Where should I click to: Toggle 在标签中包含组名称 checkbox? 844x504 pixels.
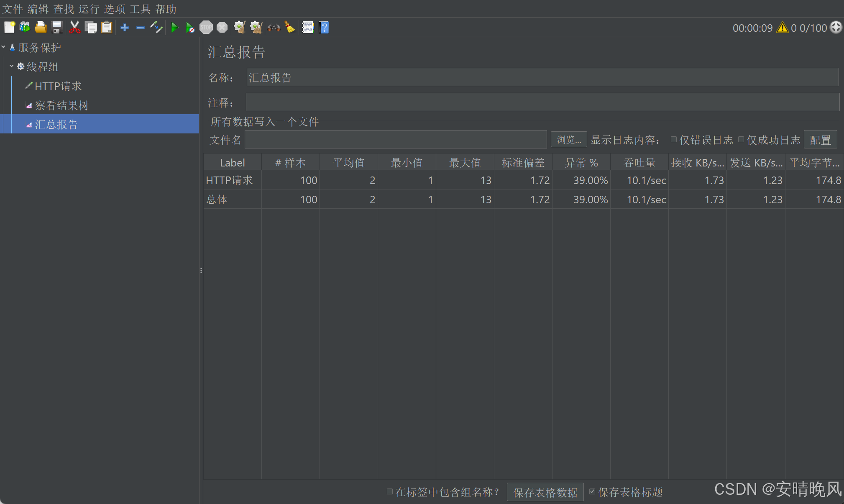(389, 492)
